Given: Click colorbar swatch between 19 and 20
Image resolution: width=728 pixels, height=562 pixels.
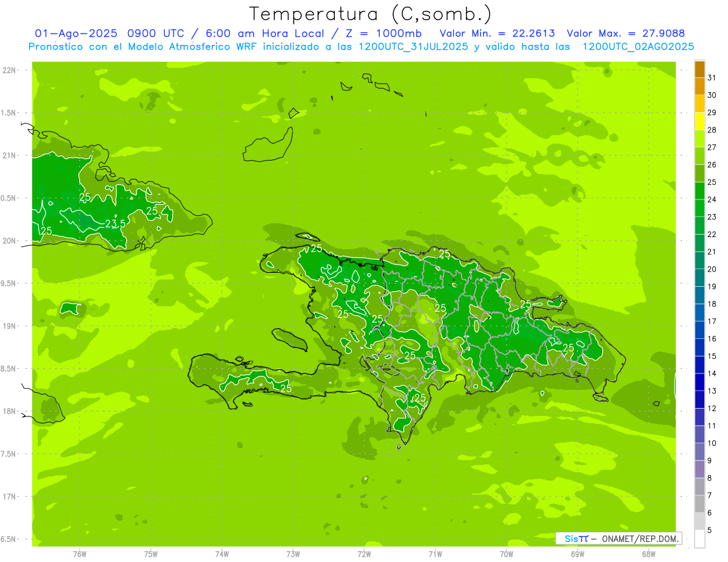Looking at the screenshot, I should click(x=699, y=278).
